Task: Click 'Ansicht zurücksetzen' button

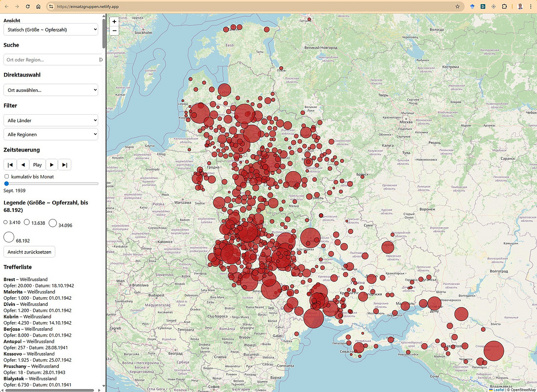Action: pos(29,252)
